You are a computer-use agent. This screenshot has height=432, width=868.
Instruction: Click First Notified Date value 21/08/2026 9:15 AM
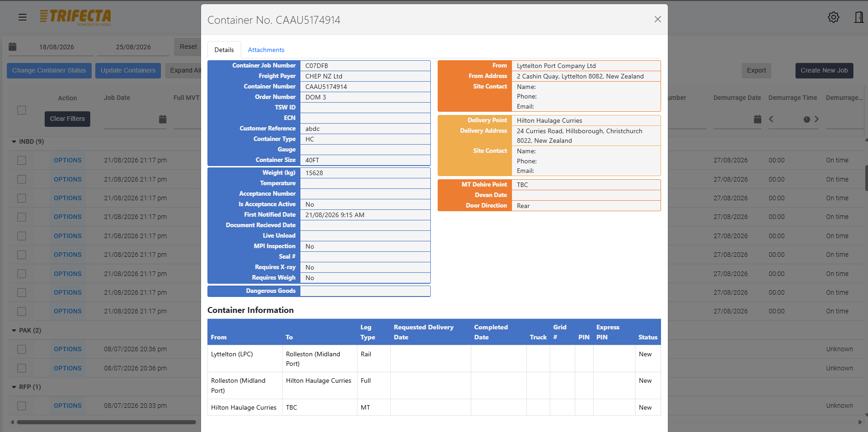[x=335, y=215]
